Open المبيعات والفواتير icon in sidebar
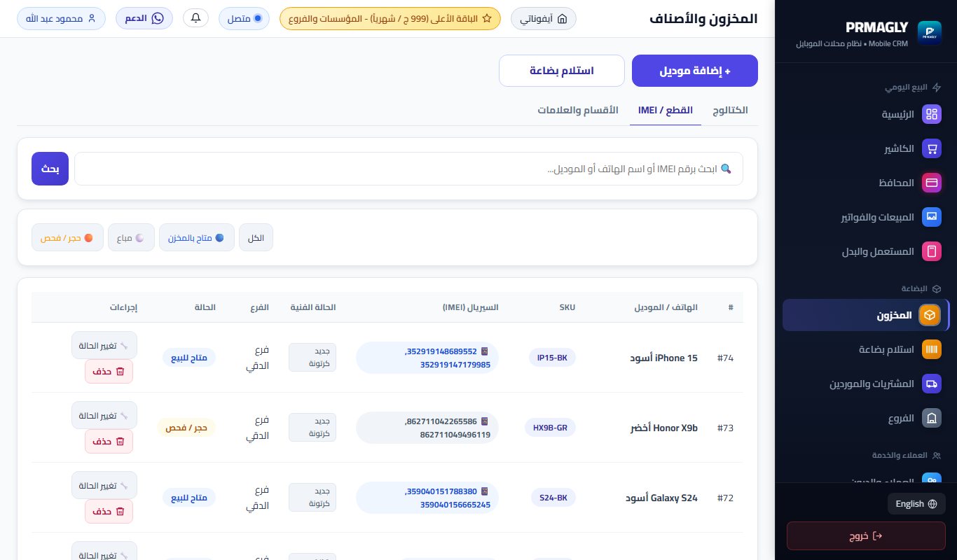 point(931,217)
